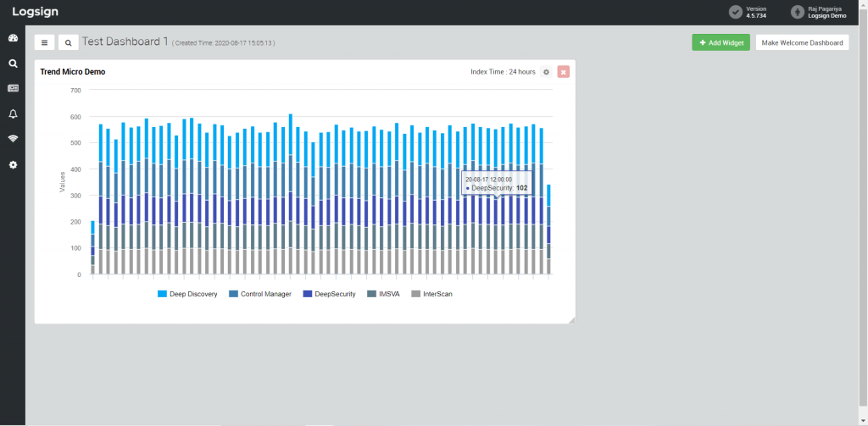Click the Index Time : 24 hours label
Viewport: 868px width, 426px height.
(503, 72)
